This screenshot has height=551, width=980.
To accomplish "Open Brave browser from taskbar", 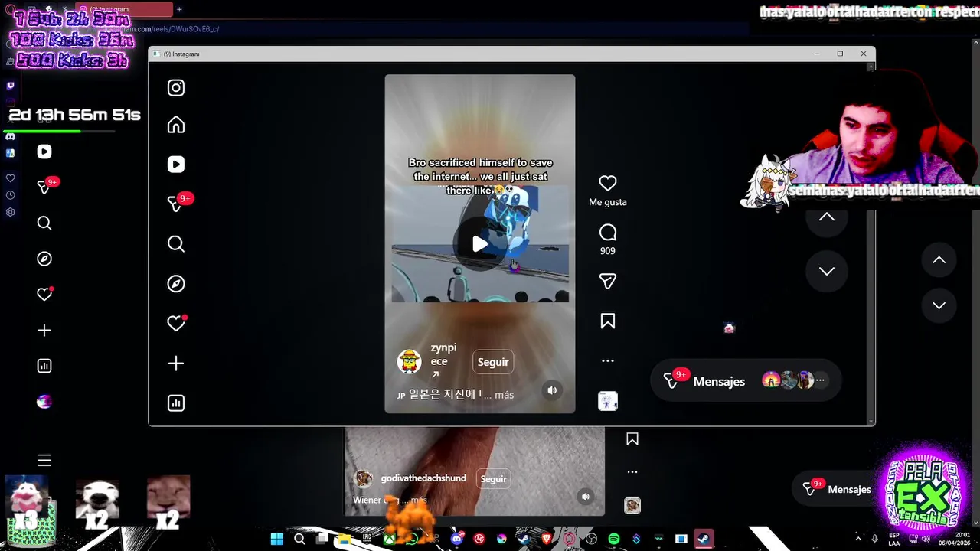I will click(x=547, y=539).
